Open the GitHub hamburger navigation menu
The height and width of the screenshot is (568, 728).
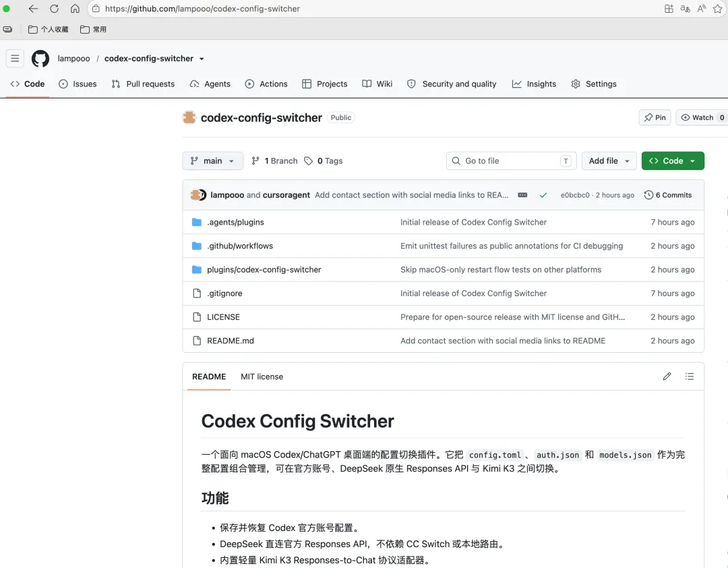click(x=15, y=58)
